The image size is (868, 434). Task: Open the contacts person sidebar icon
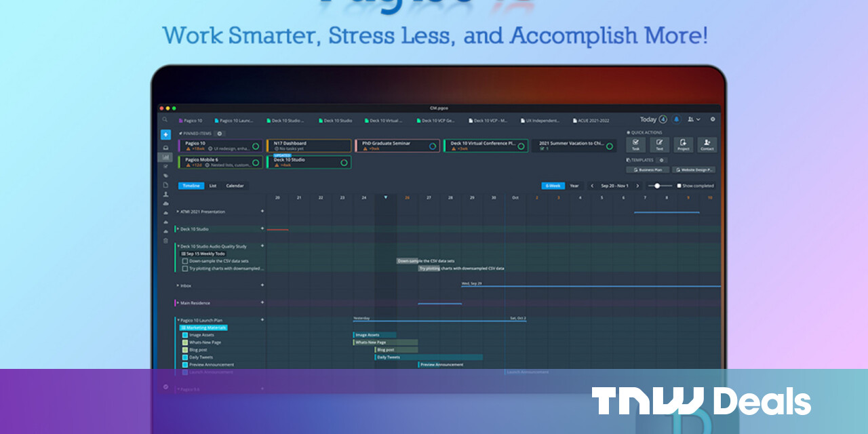pyautogui.click(x=165, y=194)
